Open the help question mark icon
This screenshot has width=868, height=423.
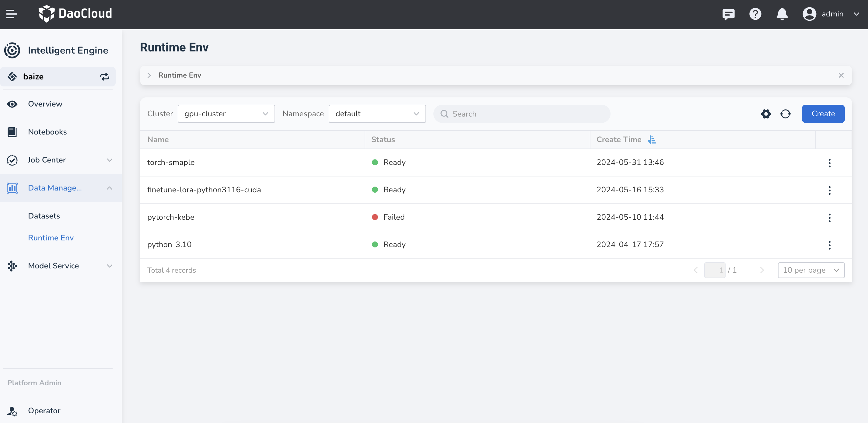click(x=755, y=14)
